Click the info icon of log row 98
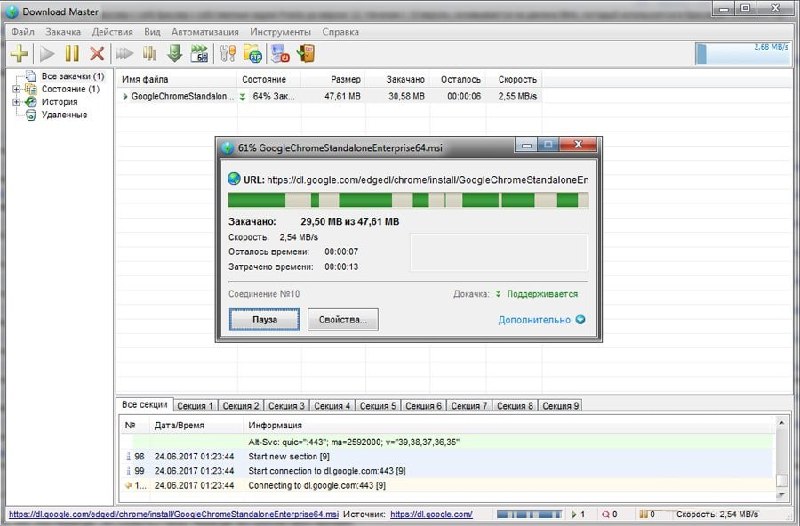Screen dimensions: 800x526 [128, 456]
